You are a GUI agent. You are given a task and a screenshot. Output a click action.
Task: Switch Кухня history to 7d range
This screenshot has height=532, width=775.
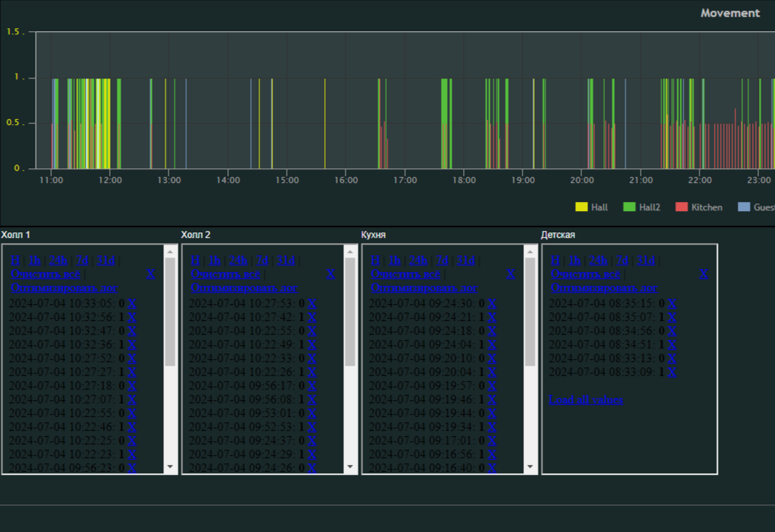point(442,260)
